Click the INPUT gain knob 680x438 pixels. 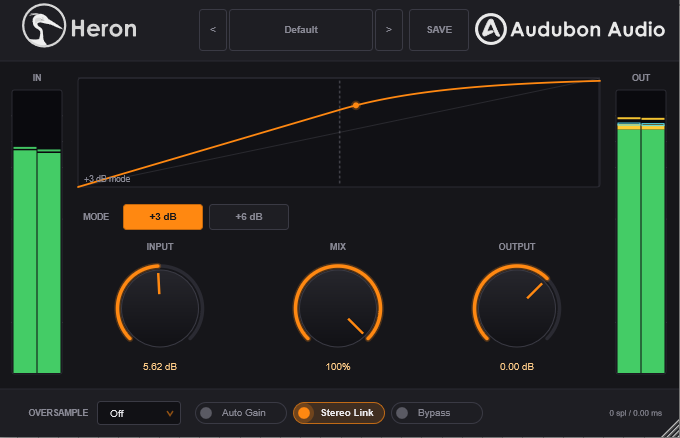coord(160,307)
